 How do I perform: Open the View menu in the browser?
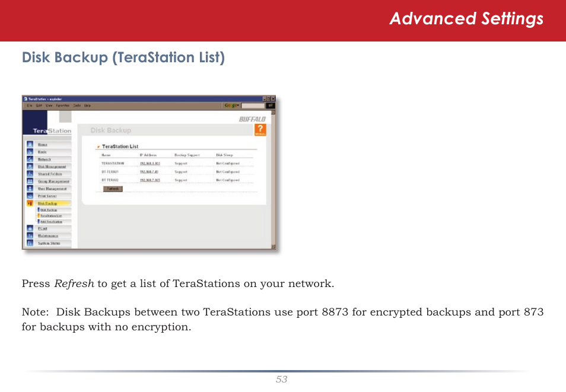[x=49, y=106]
